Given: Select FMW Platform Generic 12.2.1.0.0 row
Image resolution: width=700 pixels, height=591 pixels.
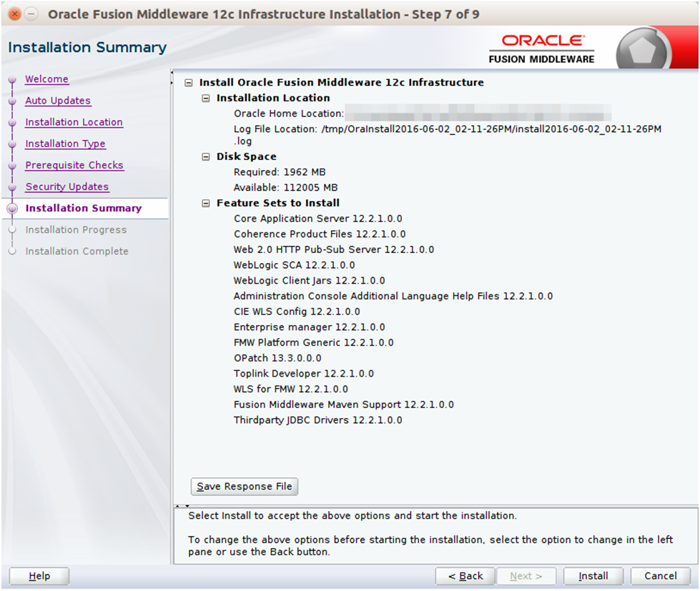Looking at the screenshot, I should [x=314, y=342].
